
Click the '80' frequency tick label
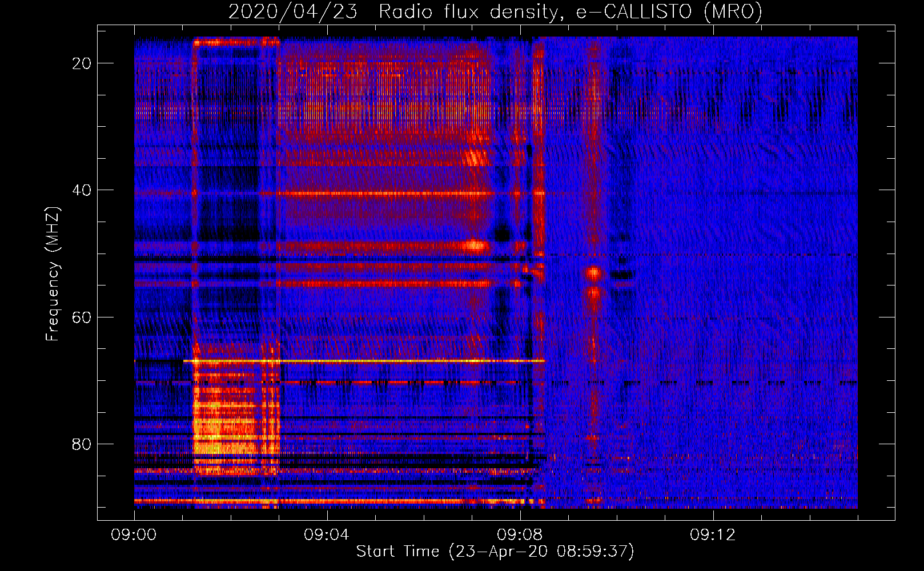click(82, 444)
